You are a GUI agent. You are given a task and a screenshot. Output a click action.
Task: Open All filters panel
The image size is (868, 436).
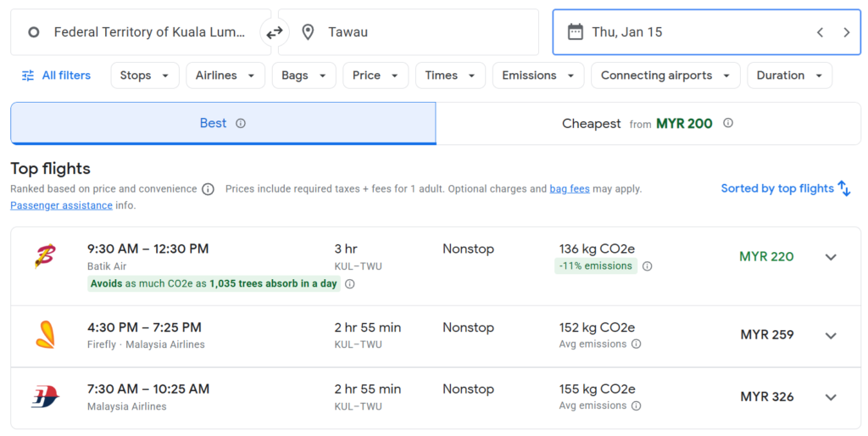pyautogui.click(x=56, y=75)
